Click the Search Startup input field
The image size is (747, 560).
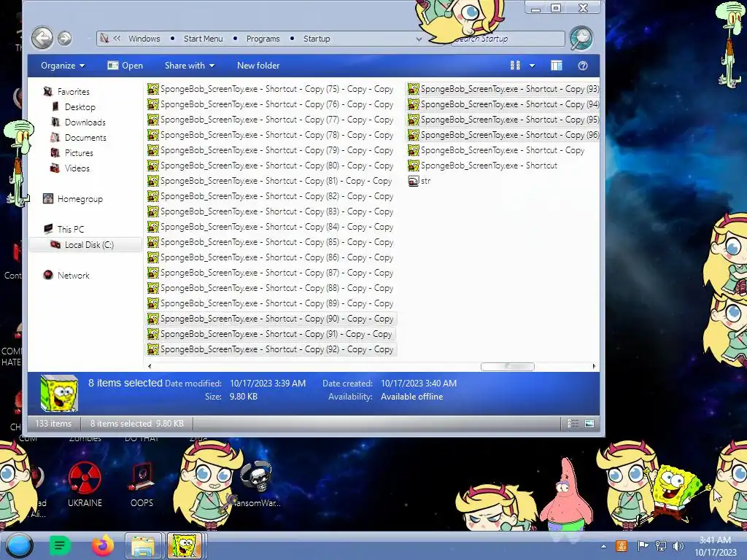507,39
